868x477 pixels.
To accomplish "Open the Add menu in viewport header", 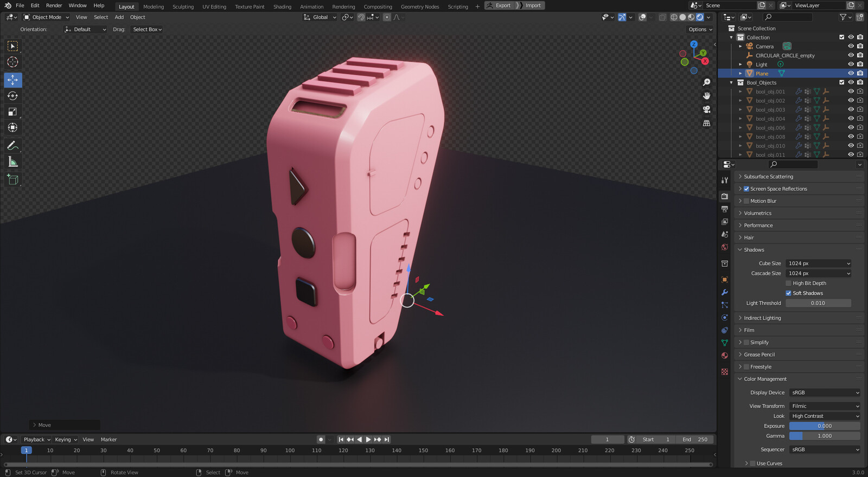I will tap(119, 17).
